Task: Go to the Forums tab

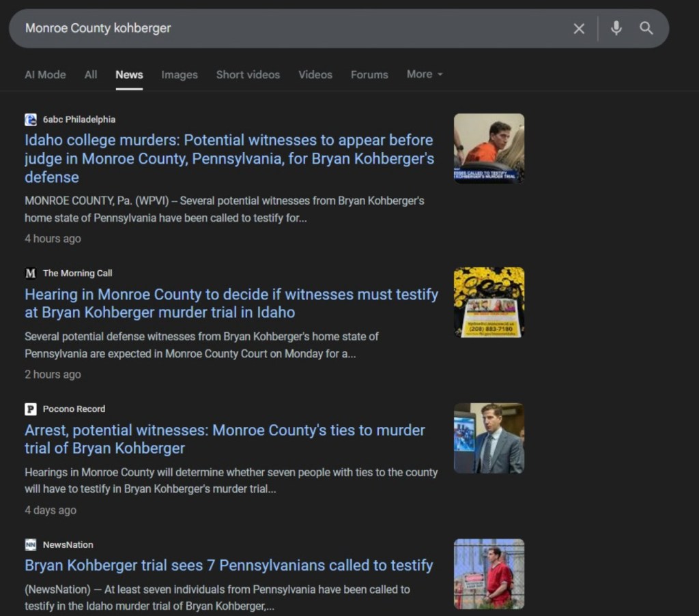Action: tap(369, 75)
